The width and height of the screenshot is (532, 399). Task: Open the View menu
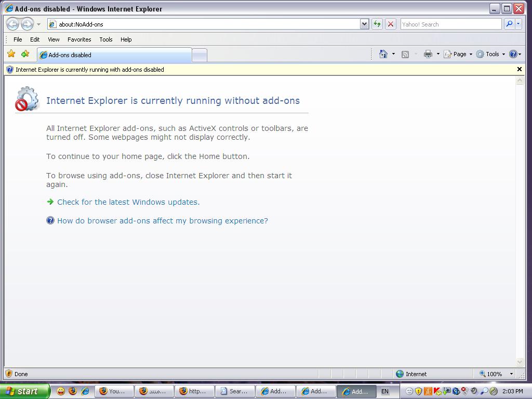(54, 39)
